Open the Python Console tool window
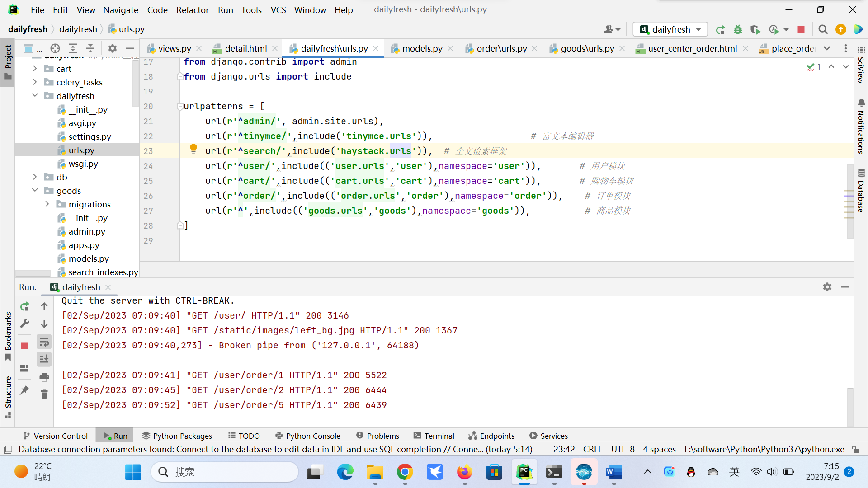The height and width of the screenshot is (488, 868). pyautogui.click(x=308, y=436)
